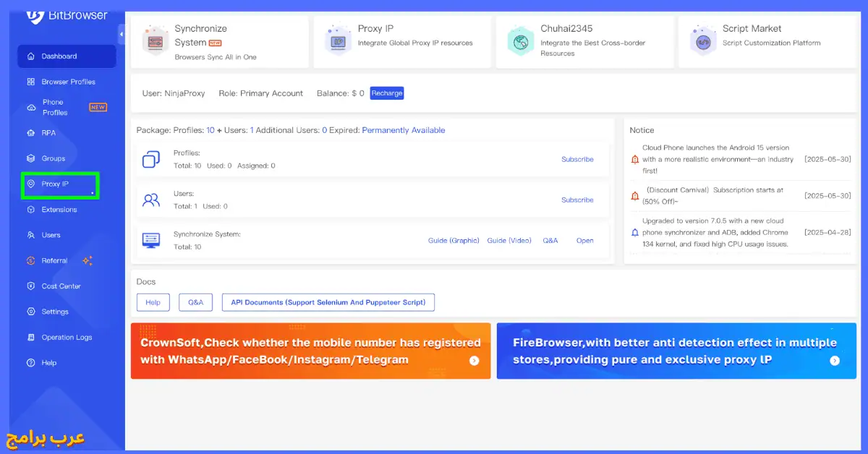Open the CrownSoft orange banner
Image resolution: width=868 pixels, height=454 pixels.
(x=310, y=351)
